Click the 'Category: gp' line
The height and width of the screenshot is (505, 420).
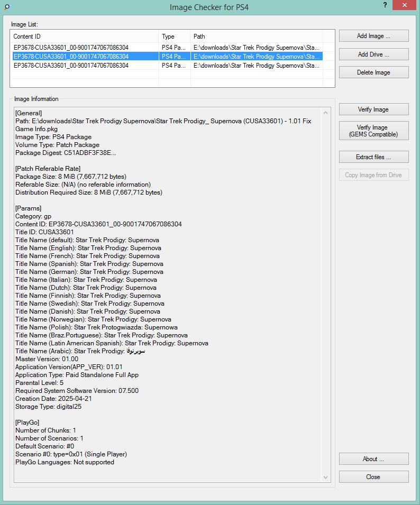coord(33,216)
